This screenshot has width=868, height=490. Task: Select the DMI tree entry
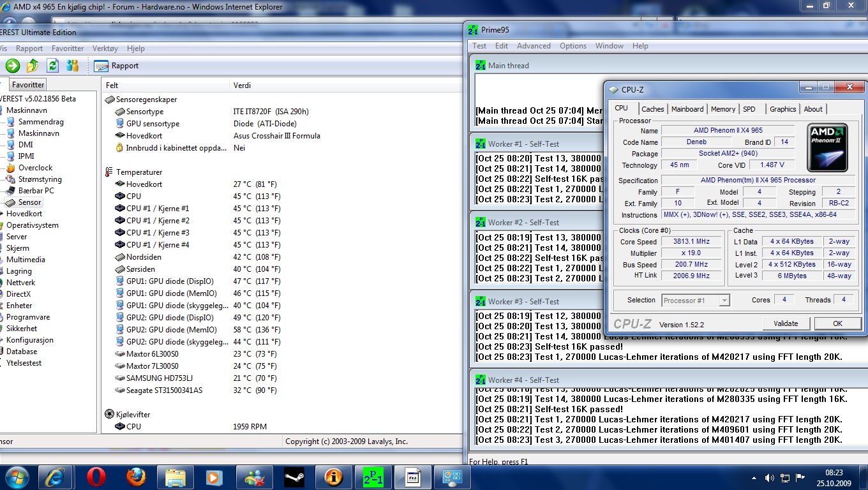26,145
